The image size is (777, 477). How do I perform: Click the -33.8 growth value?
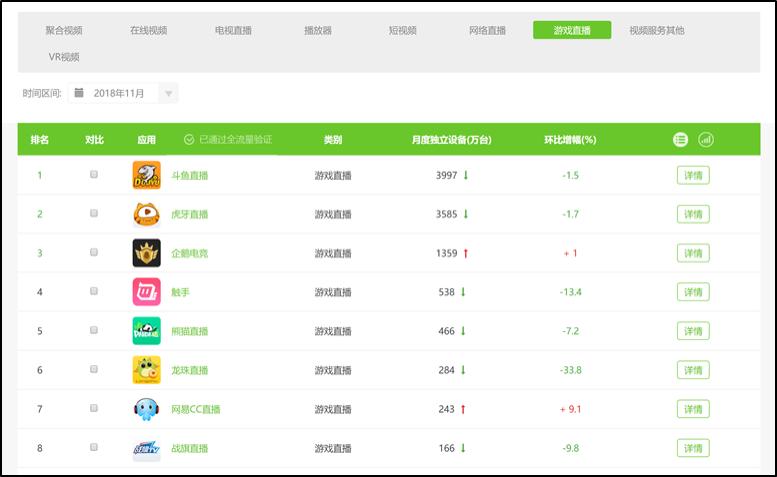(570, 371)
